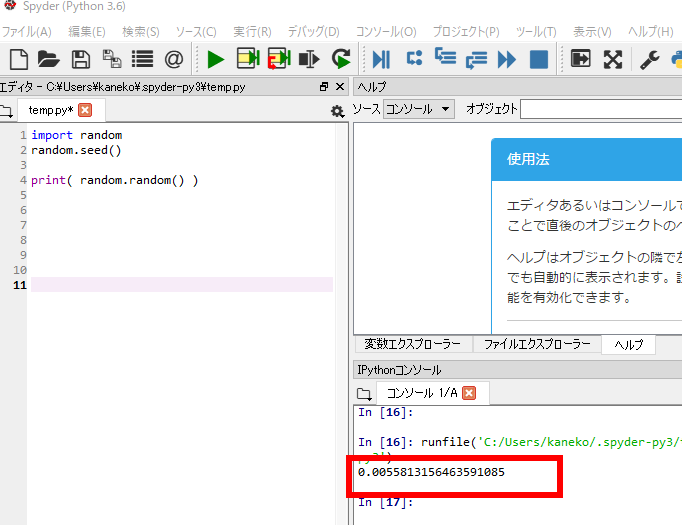Run the selection or current line icon
This screenshot has height=525, width=682.
click(309, 59)
